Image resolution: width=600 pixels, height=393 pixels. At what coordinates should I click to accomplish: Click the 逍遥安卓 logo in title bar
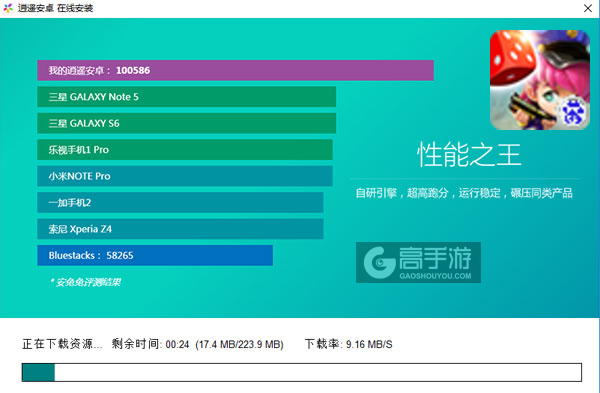tap(8, 8)
